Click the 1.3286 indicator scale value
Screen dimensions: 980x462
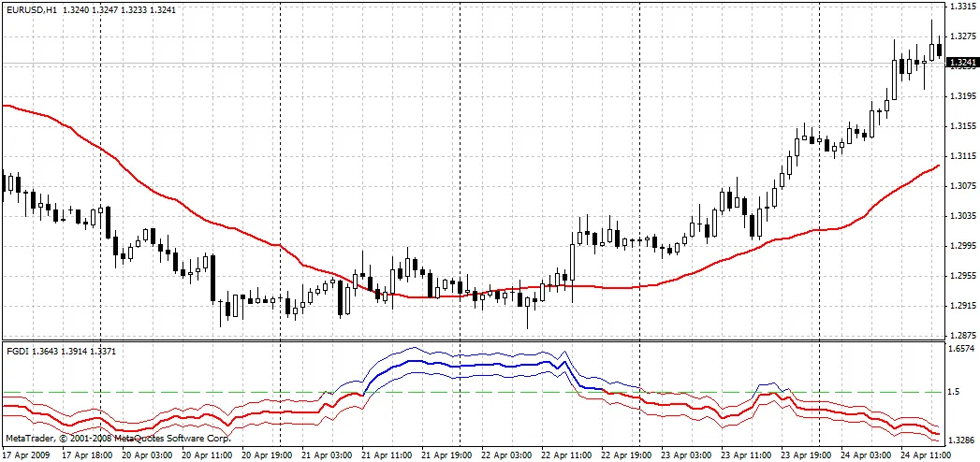point(962,439)
